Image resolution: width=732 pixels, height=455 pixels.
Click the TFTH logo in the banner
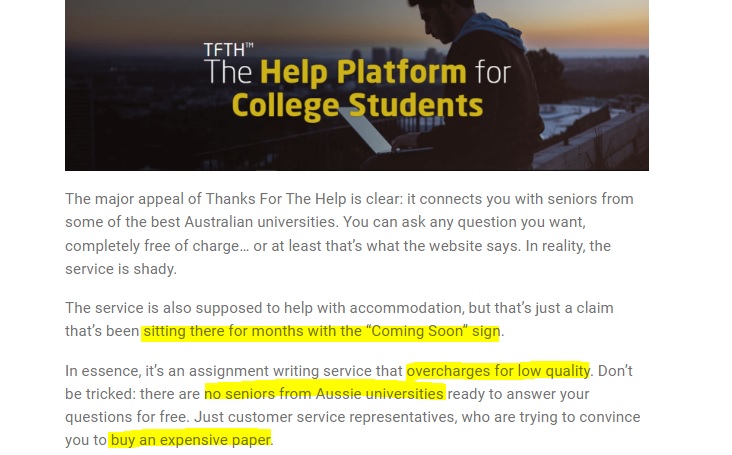tap(229, 49)
